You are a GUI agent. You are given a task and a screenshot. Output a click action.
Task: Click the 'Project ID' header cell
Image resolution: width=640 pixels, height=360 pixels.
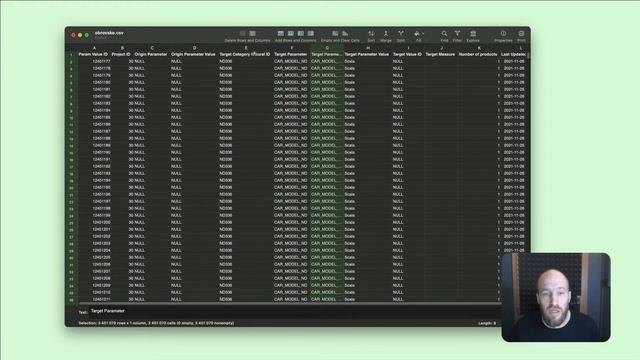click(121, 54)
